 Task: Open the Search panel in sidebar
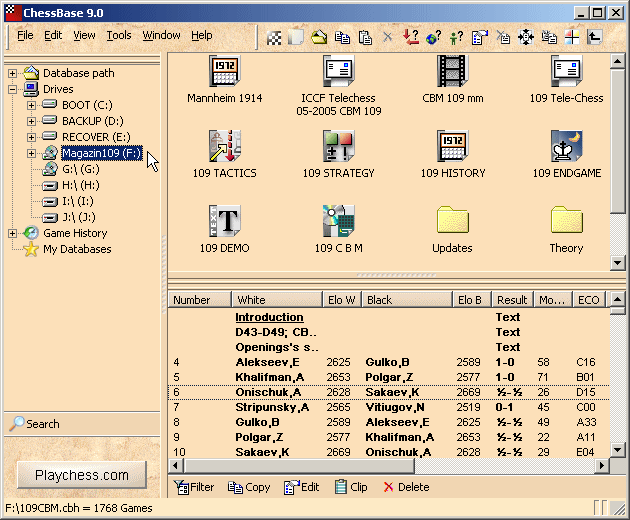click(x=82, y=424)
